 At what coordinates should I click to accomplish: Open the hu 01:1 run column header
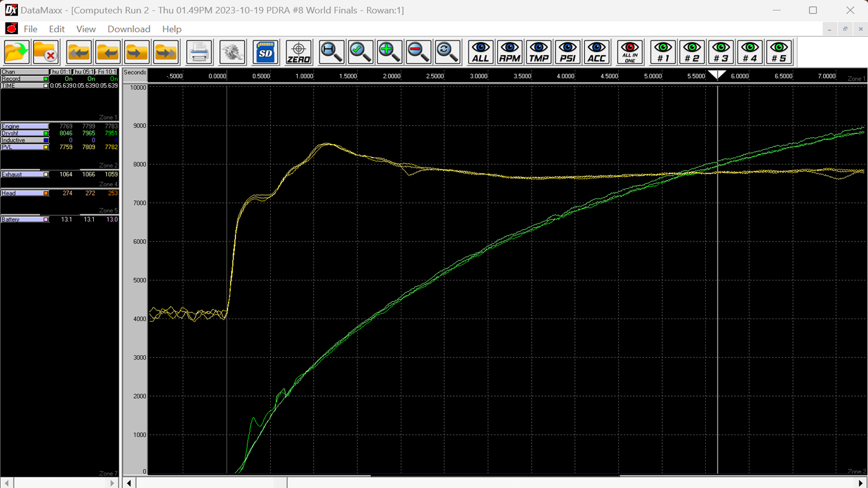tap(61, 71)
